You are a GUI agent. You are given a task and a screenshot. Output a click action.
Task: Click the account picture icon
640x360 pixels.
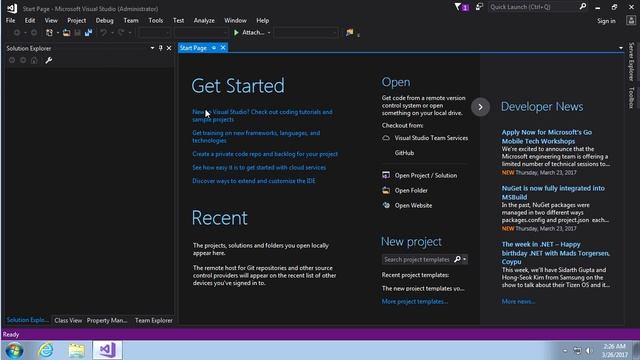click(x=631, y=20)
